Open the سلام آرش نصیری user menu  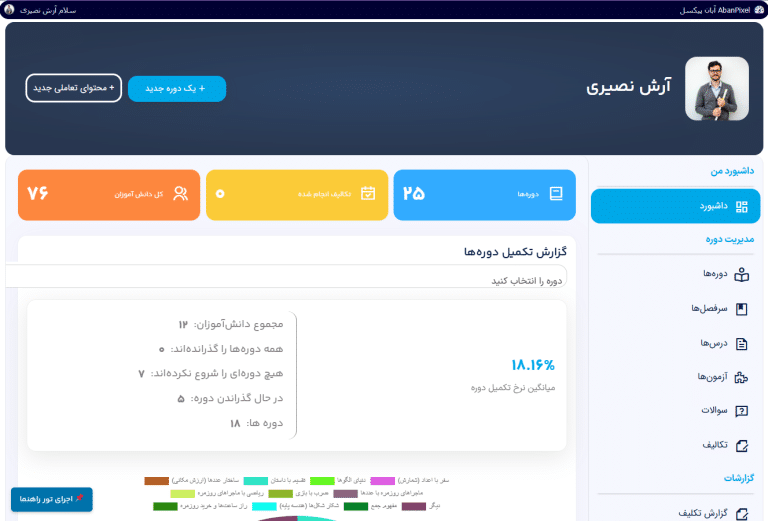point(40,9)
